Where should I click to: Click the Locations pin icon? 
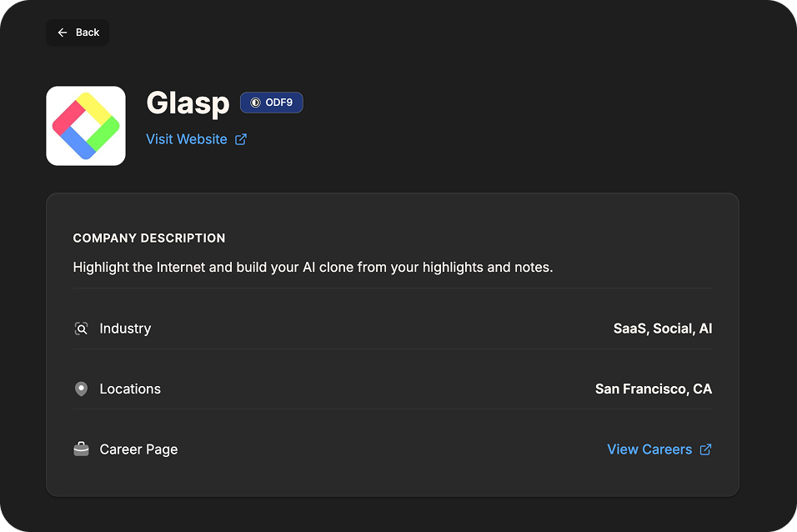point(82,389)
